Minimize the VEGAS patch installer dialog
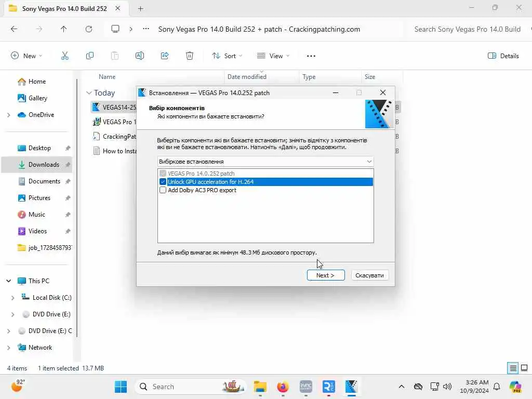Image resolution: width=532 pixels, height=399 pixels. 336,92
